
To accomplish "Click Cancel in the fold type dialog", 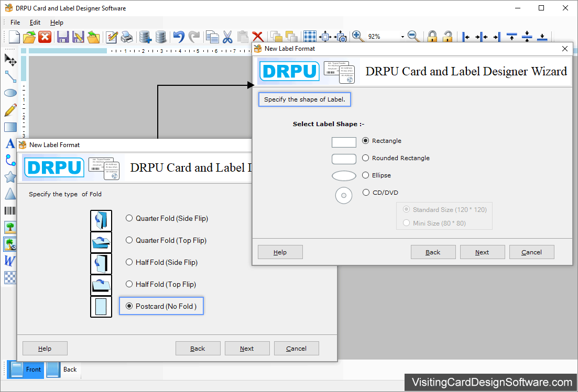I will (x=297, y=349).
